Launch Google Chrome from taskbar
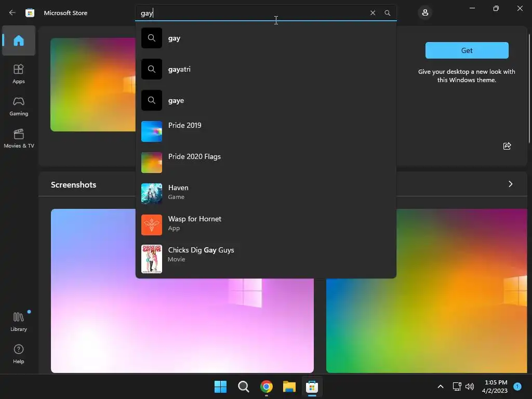The image size is (532, 399). (267, 387)
